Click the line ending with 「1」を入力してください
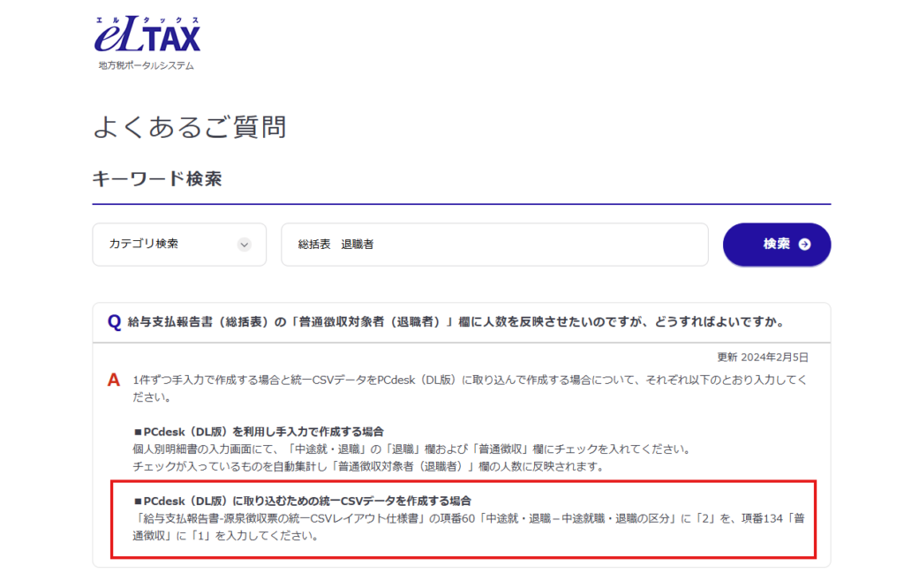The image size is (904, 588). [x=225, y=535]
